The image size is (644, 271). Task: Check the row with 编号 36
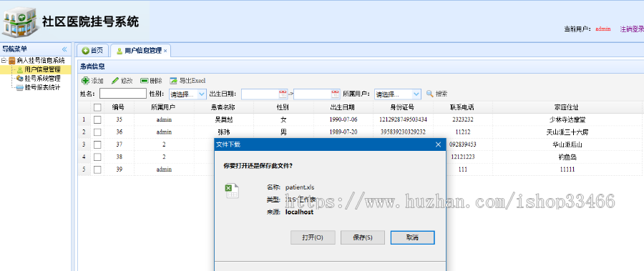click(x=97, y=132)
